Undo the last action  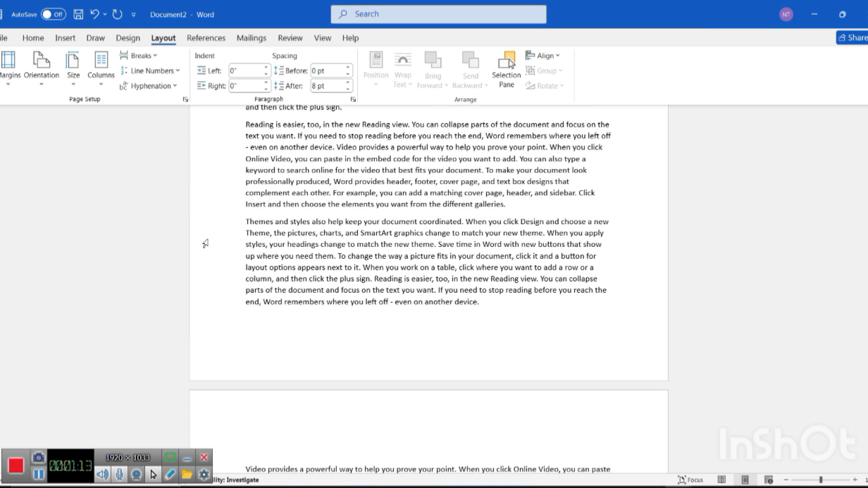coord(94,14)
